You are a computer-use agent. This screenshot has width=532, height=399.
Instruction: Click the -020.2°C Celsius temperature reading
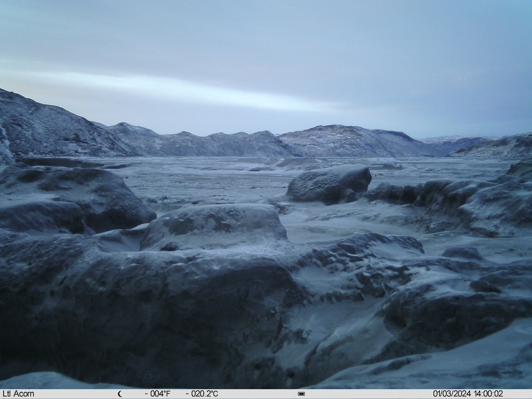pos(202,394)
